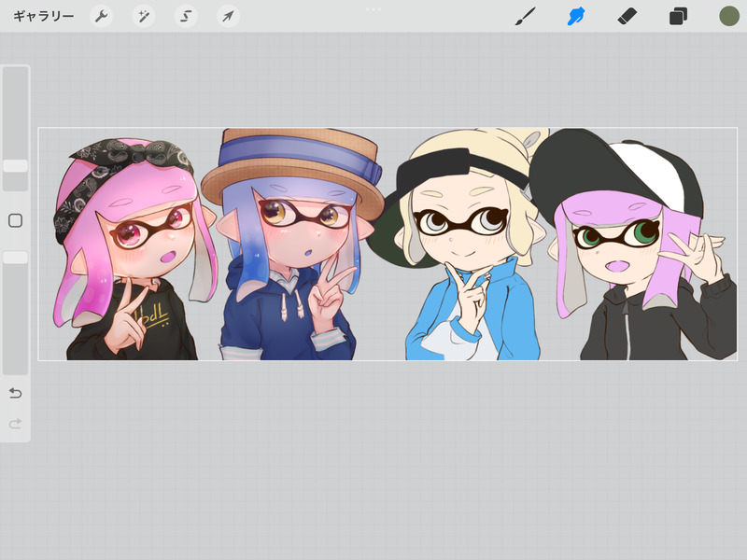Select the Smudge tool

pos(576,17)
